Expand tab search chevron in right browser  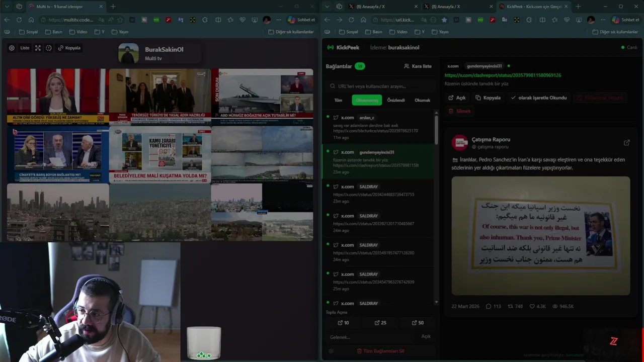[x=328, y=7]
